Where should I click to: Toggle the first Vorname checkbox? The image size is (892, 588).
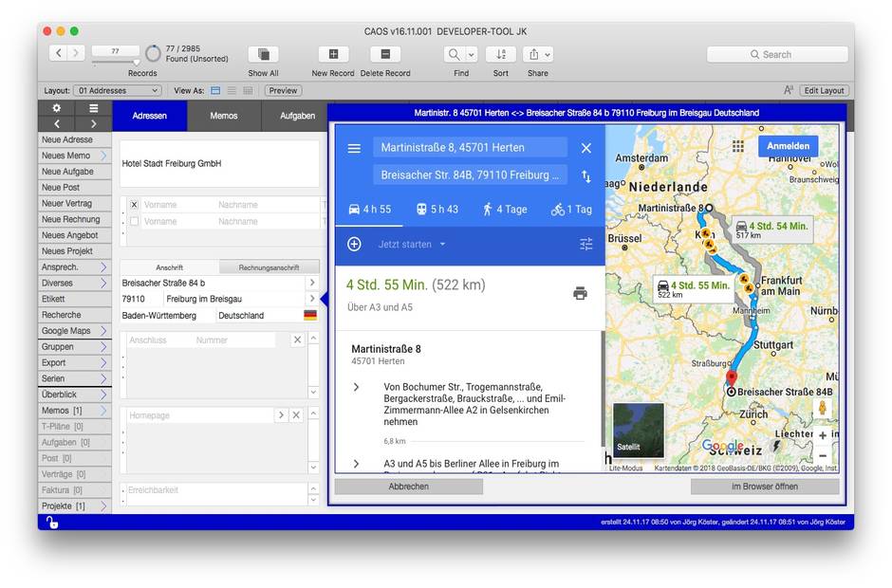(x=134, y=205)
